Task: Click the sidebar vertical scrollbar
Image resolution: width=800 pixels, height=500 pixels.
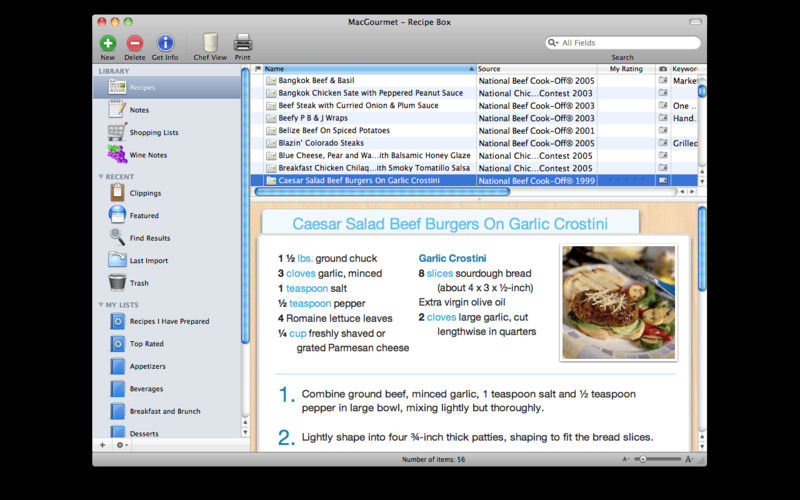Action: pos(245,206)
